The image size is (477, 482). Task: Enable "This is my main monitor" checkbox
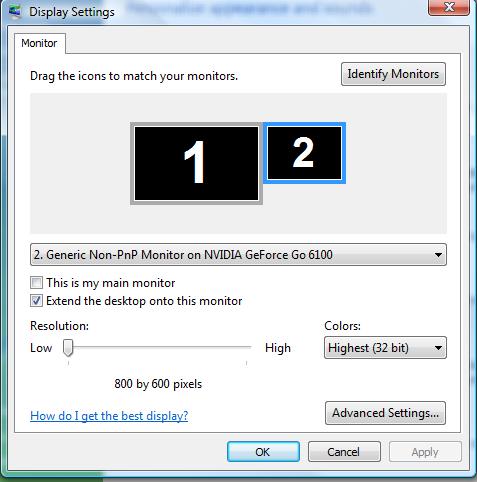coord(36,283)
